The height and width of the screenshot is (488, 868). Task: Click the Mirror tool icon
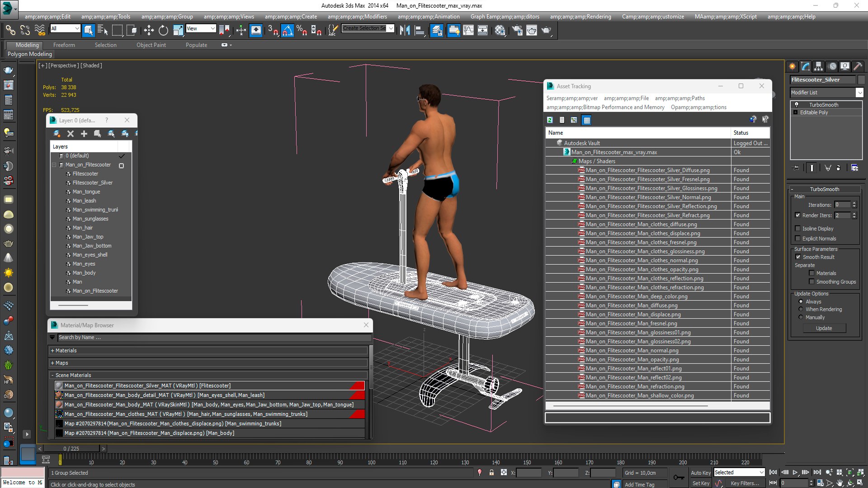coord(405,30)
